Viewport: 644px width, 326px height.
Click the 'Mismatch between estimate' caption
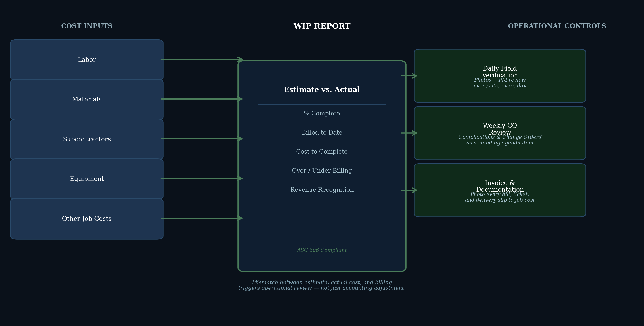pos(322,285)
